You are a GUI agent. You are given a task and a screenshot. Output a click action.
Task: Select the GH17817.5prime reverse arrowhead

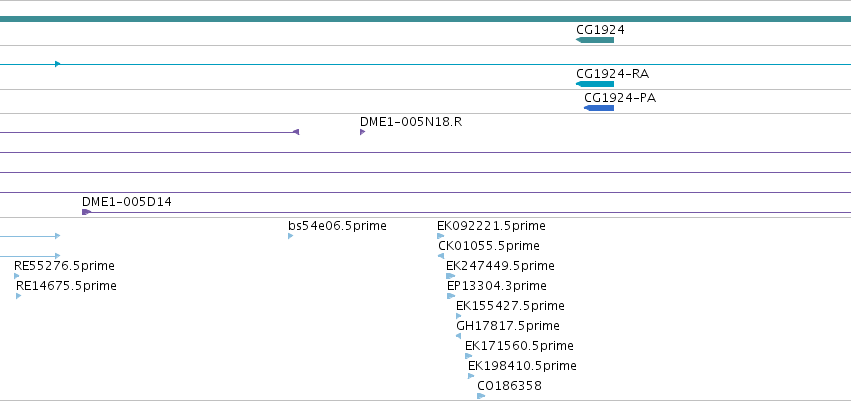(x=458, y=336)
